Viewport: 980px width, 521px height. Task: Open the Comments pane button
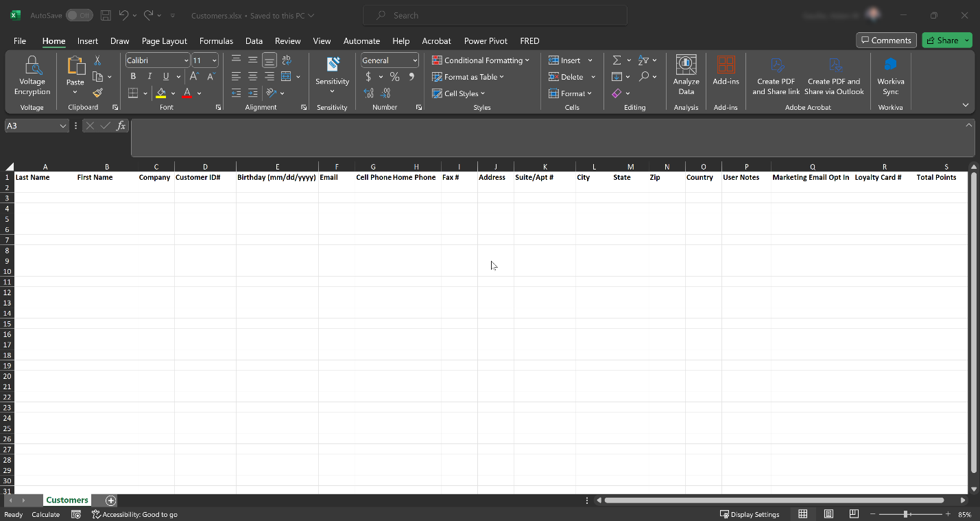tap(886, 40)
